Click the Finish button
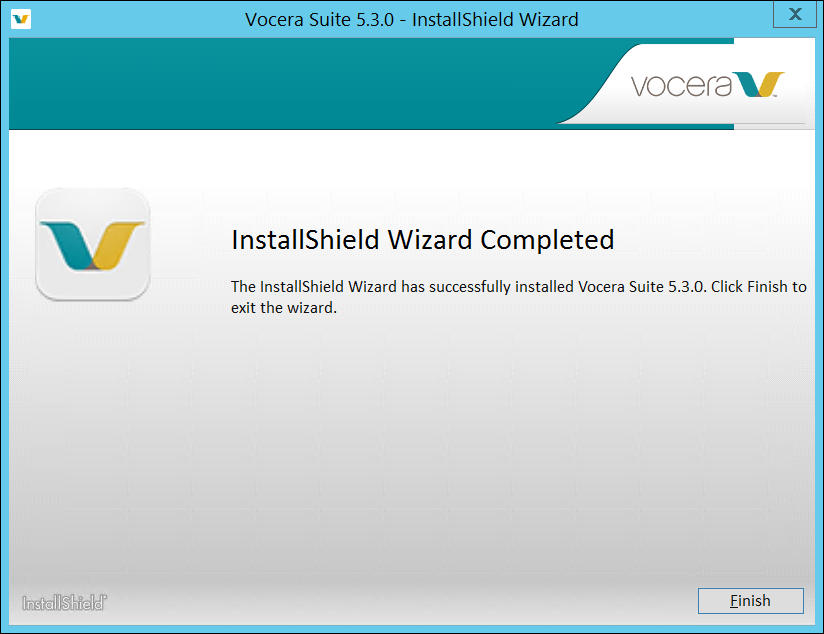This screenshot has height=634, width=824. (x=750, y=601)
